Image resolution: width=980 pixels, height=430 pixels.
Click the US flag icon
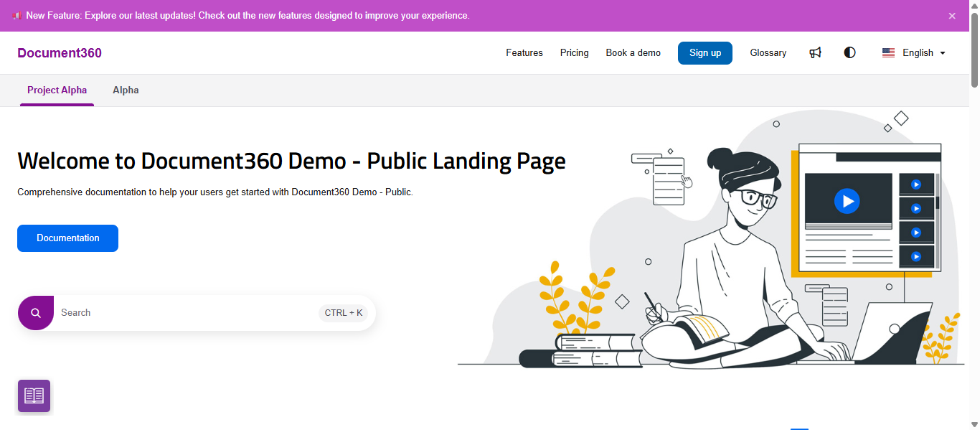click(888, 52)
